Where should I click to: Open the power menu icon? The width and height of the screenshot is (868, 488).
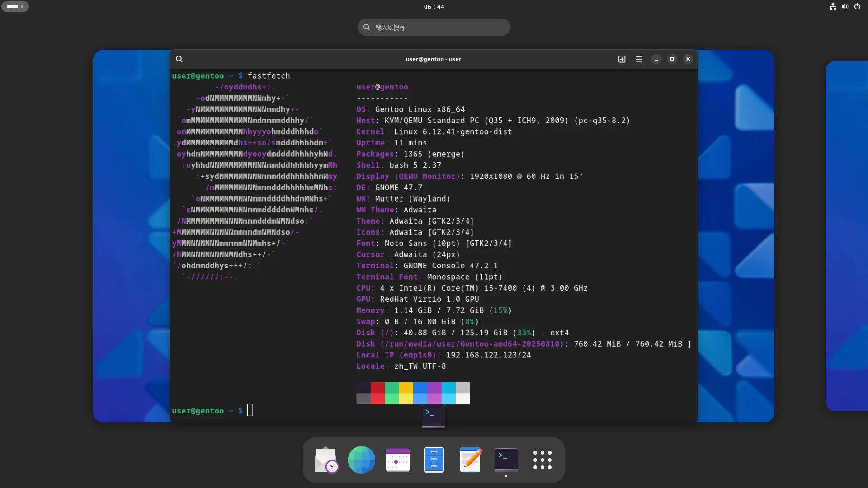pos(857,7)
